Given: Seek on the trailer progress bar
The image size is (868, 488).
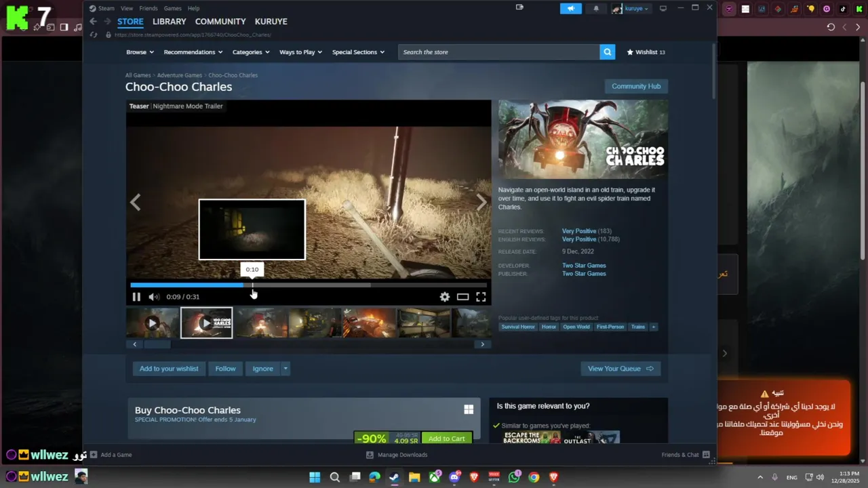Looking at the screenshot, I should pyautogui.click(x=309, y=285).
